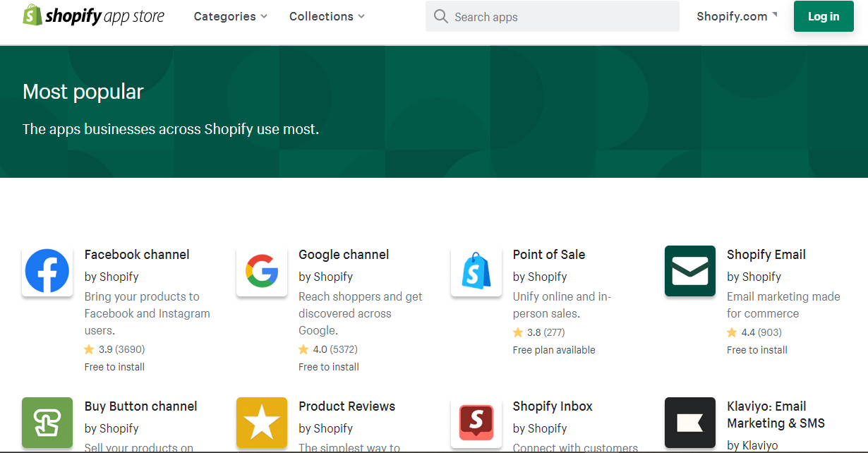Open the Google channel app title
Viewport: 868px width, 453px height.
344,255
